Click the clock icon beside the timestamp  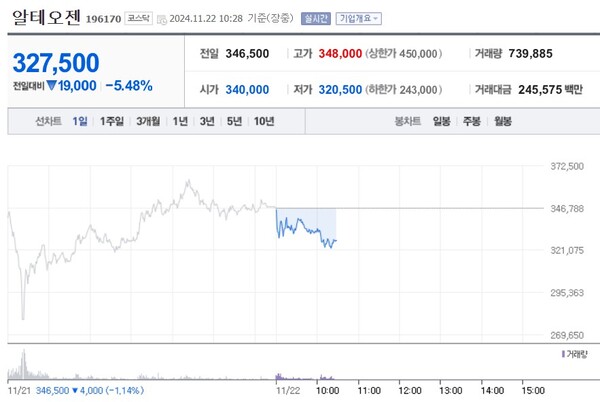(163, 19)
